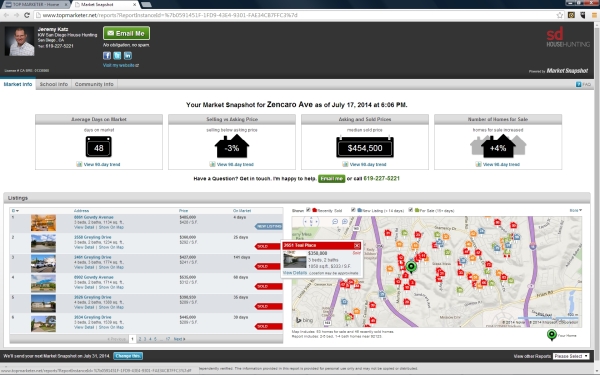Uncheck the Recently Sold map filter

308,210
